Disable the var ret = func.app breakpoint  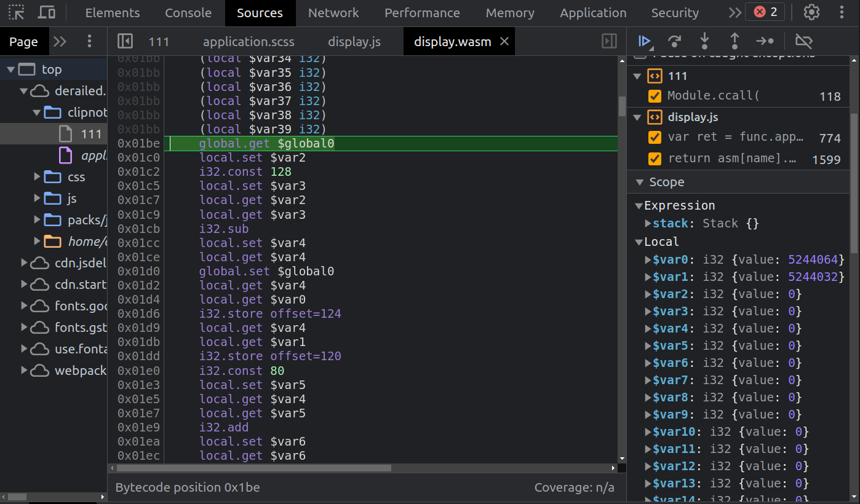655,137
